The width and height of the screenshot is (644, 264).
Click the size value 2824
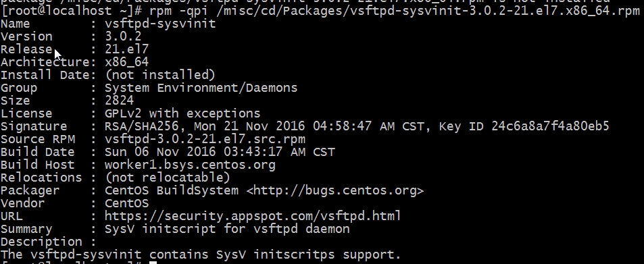coord(119,101)
